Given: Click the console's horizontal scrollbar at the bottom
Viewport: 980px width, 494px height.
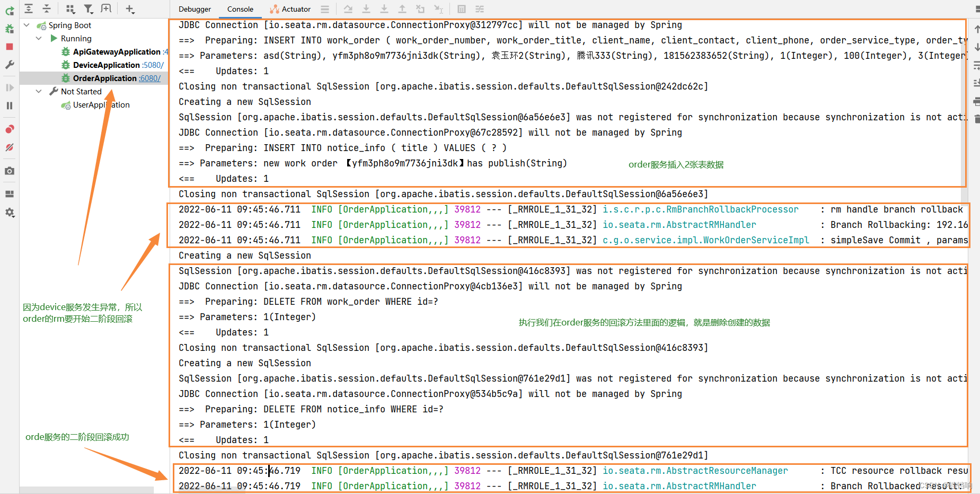Looking at the screenshot, I should 212,491.
